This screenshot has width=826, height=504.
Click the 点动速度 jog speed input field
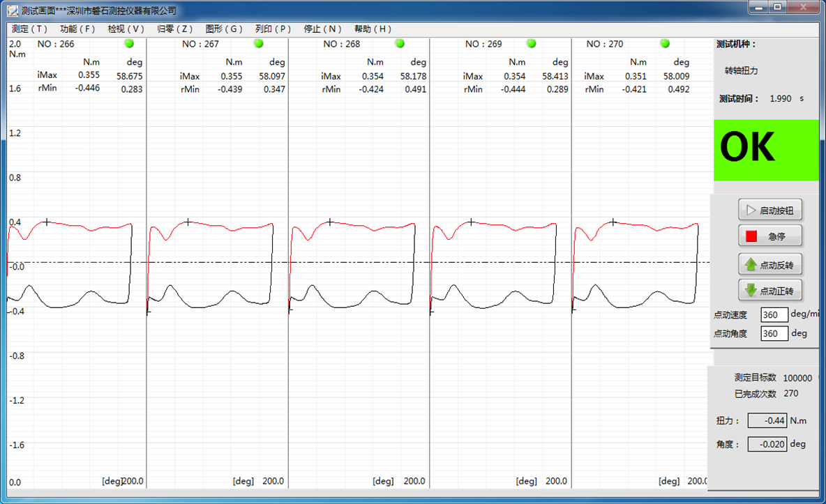(x=774, y=315)
